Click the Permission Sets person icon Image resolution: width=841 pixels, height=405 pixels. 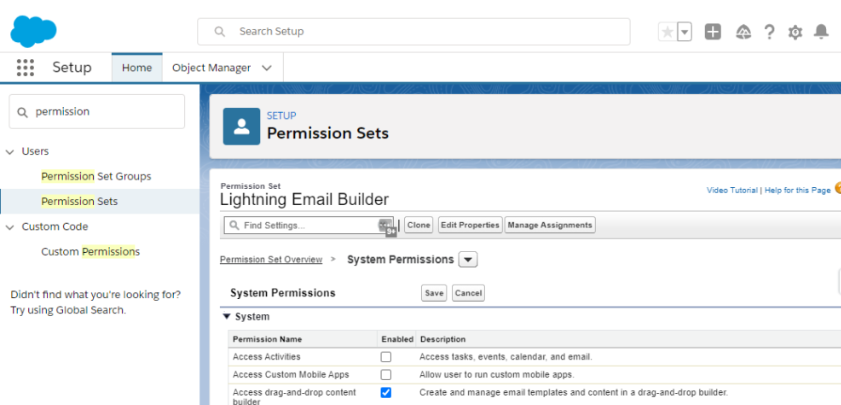[x=241, y=127]
